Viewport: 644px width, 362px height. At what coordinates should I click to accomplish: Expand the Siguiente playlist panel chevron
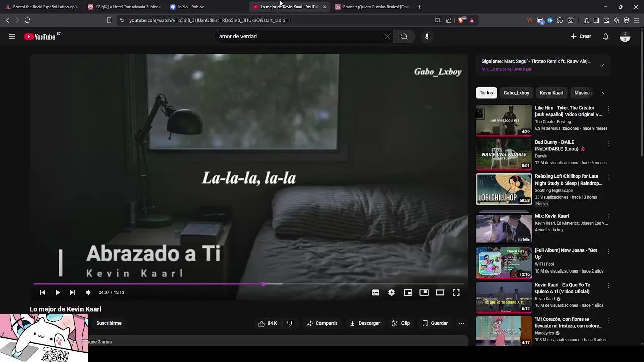coord(601,65)
